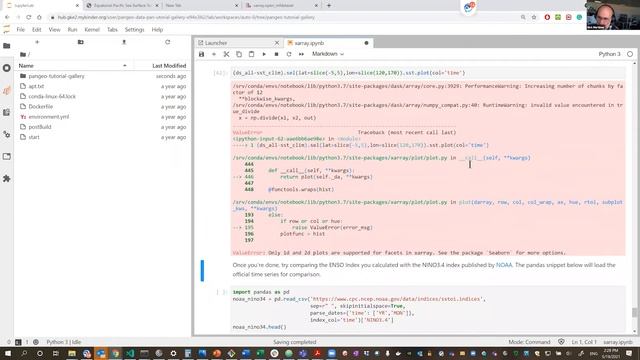Open the File menu

(20, 29)
